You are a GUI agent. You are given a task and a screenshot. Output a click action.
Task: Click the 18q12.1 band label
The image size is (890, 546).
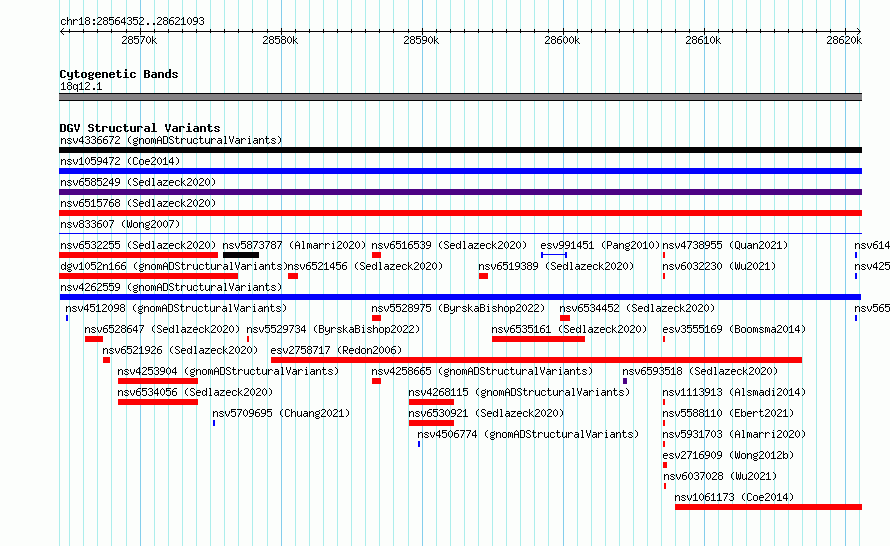(x=81, y=86)
